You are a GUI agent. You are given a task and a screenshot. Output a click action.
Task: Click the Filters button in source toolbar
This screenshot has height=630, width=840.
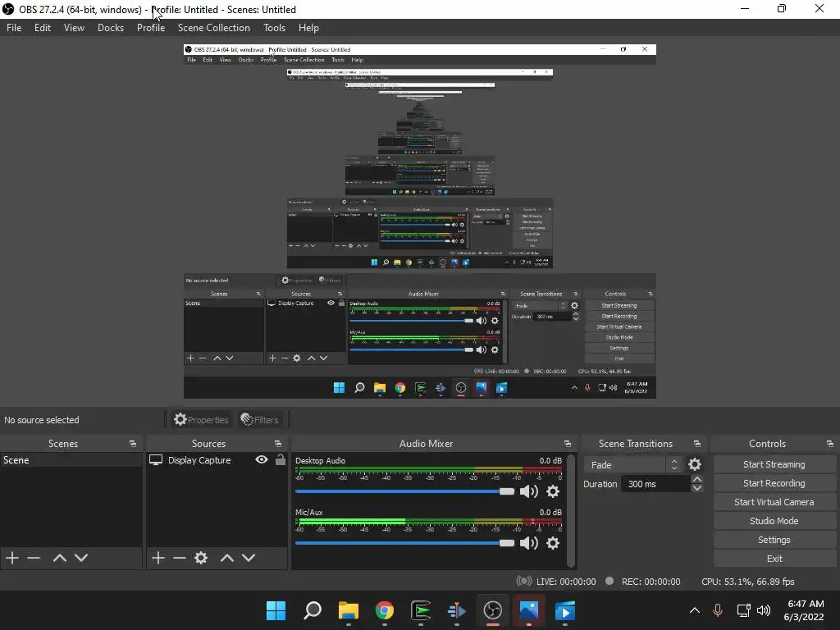pos(260,419)
